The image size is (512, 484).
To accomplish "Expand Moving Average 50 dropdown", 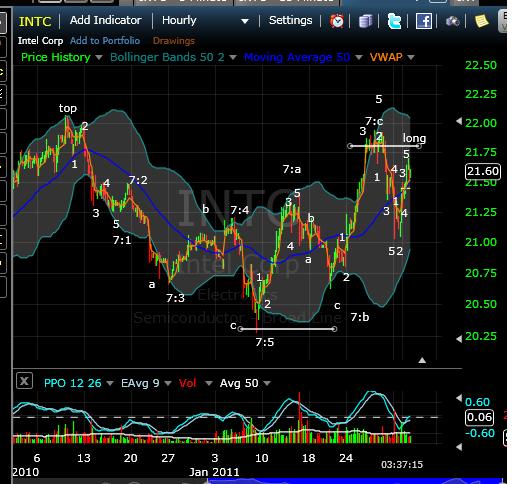I will pos(359,57).
